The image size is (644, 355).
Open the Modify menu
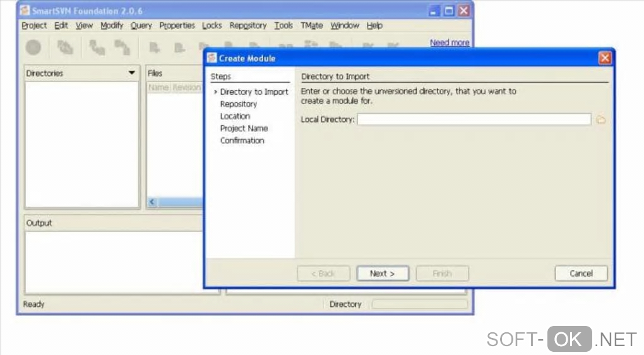click(x=112, y=25)
